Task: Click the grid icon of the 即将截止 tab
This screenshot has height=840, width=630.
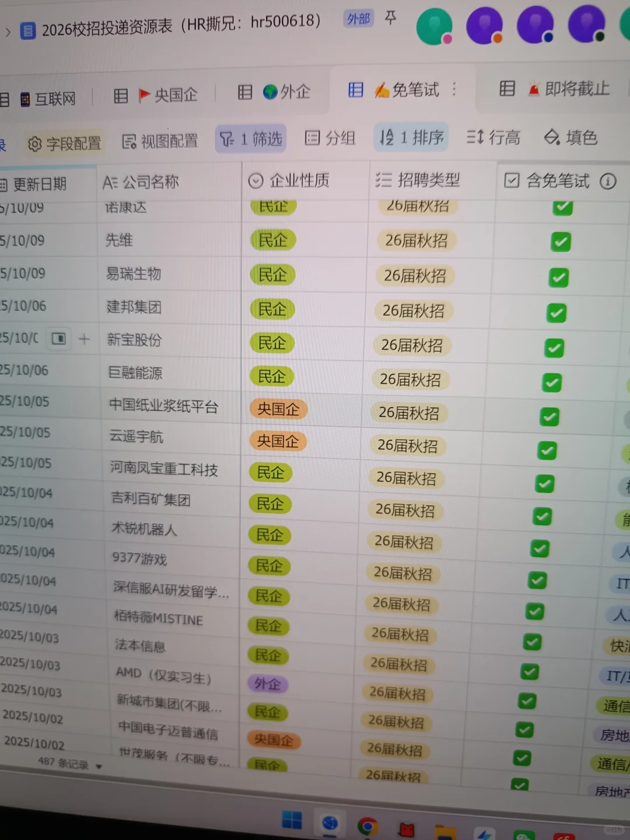Action: coord(507,89)
